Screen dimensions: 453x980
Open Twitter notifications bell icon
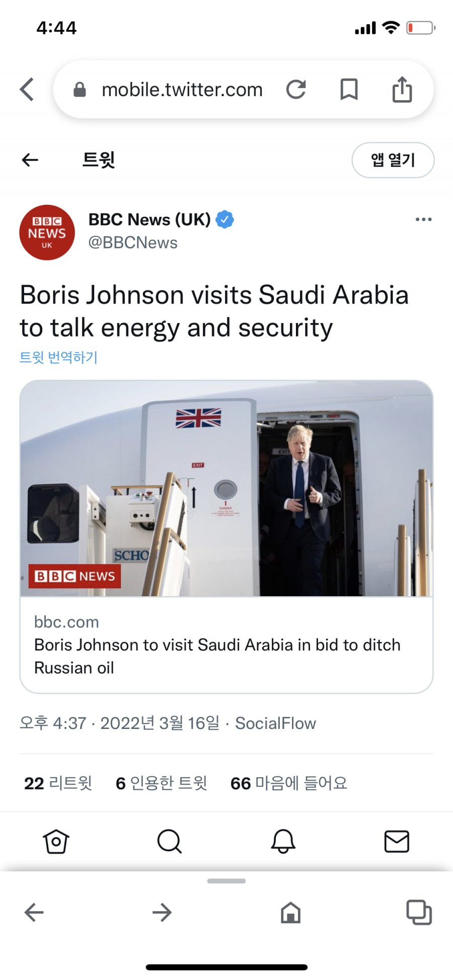(283, 841)
